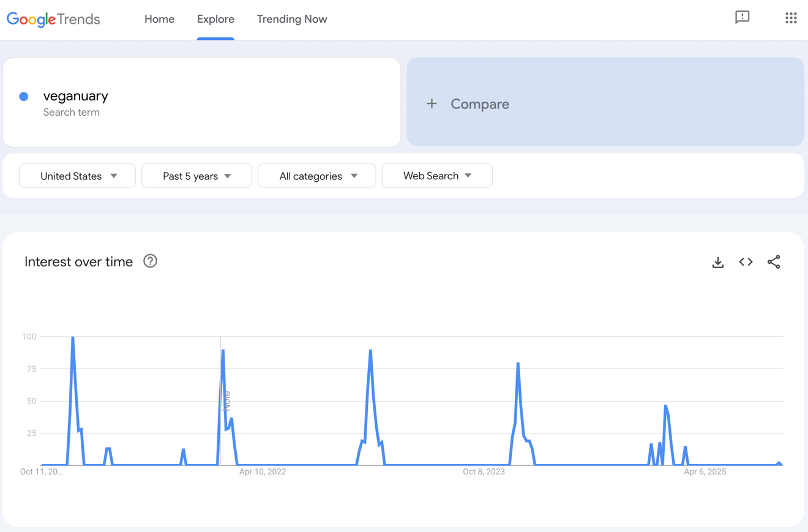The image size is (808, 532).
Task: Edit the veganuary search term
Action: [x=76, y=96]
